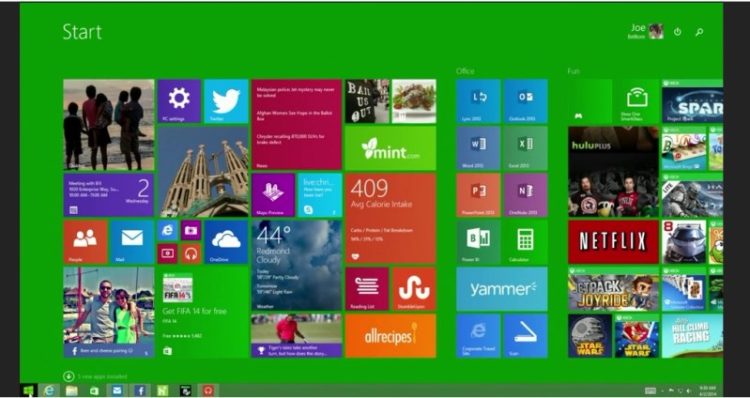The height and width of the screenshot is (398, 750).
Task: Open the PC settings gear tile
Action: click(179, 101)
